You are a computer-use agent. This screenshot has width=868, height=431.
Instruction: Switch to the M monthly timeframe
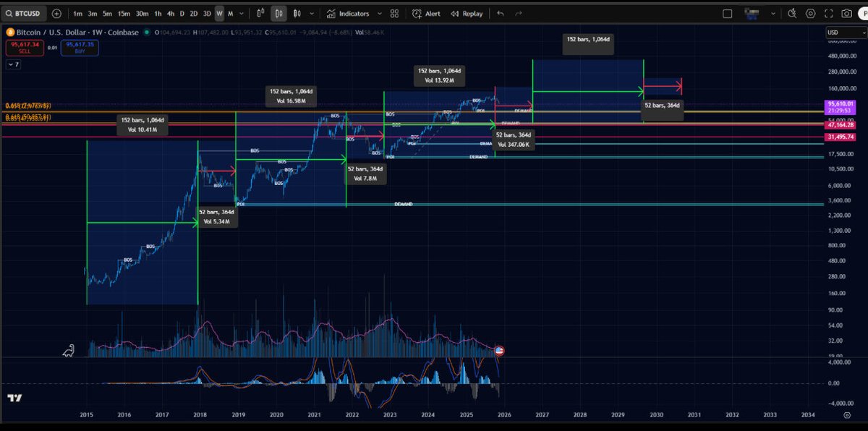click(x=230, y=14)
